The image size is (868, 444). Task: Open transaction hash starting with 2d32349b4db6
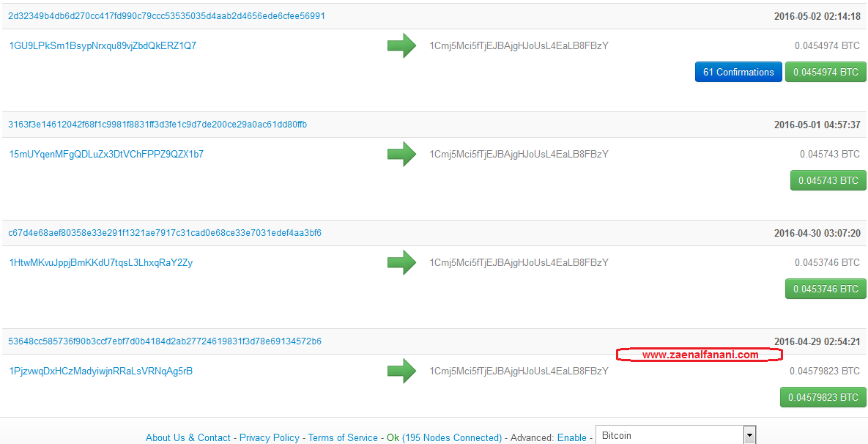coord(166,16)
